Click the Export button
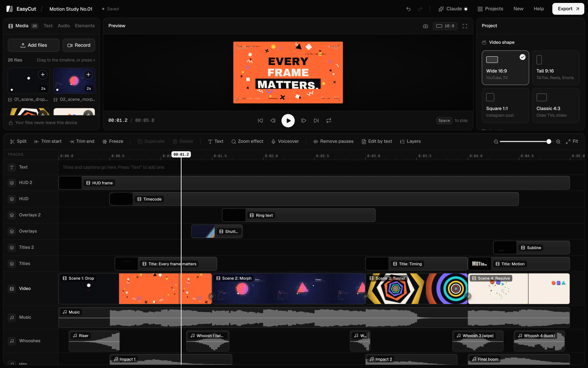The width and height of the screenshot is (588, 368). (568, 9)
